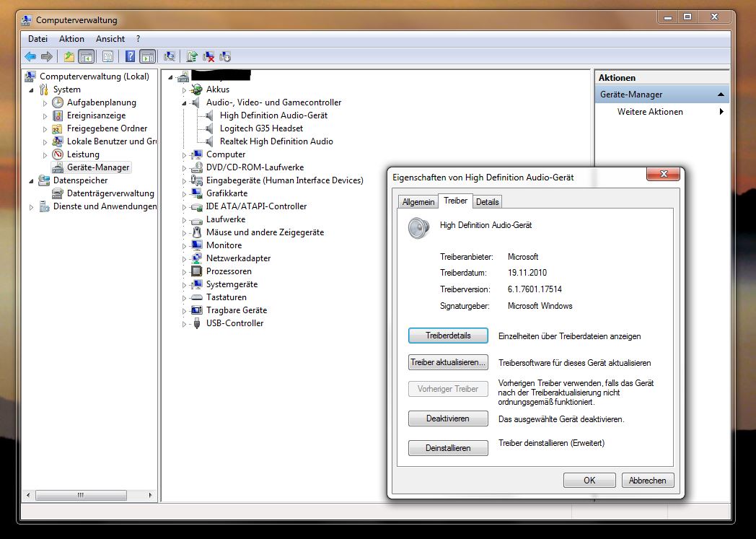The image size is (756, 539).
Task: Click the Prozessoren chip icon
Action: pyautogui.click(x=196, y=271)
